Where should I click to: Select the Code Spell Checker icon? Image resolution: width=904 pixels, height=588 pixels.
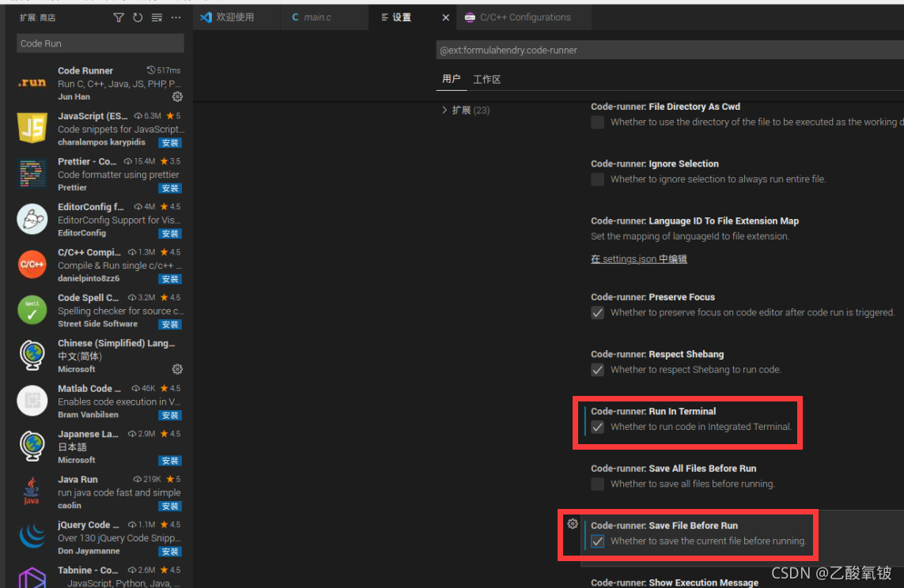32,310
